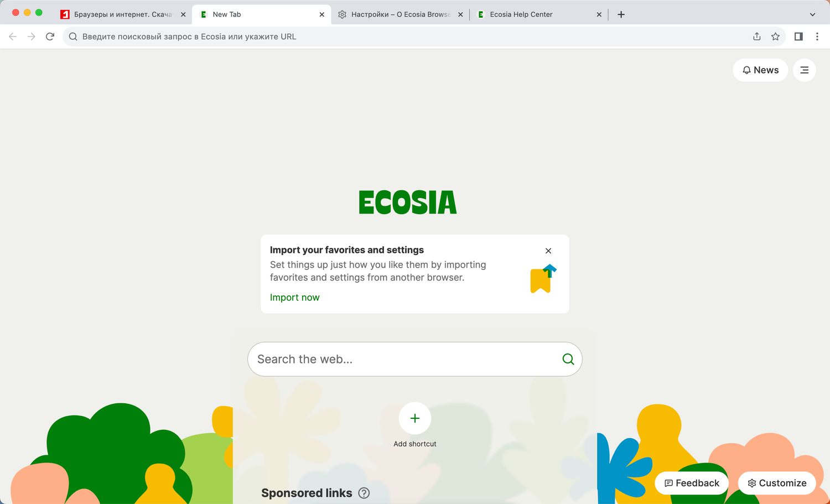Open the News button
This screenshot has height=504, width=830.
click(760, 70)
